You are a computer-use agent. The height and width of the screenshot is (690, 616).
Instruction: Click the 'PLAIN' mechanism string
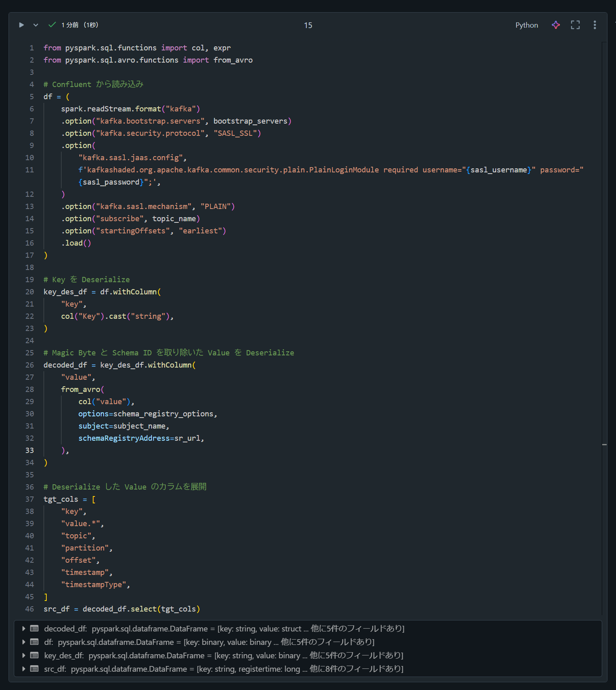[216, 207]
